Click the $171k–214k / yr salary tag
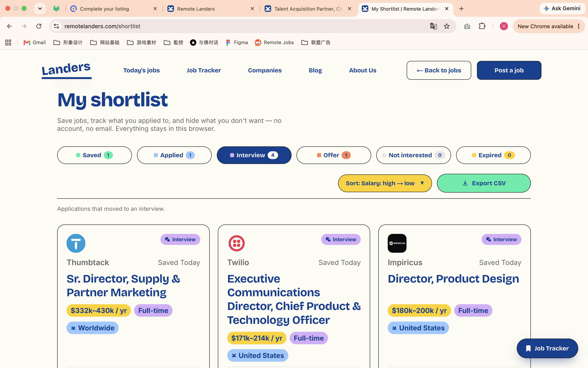 [257, 338]
